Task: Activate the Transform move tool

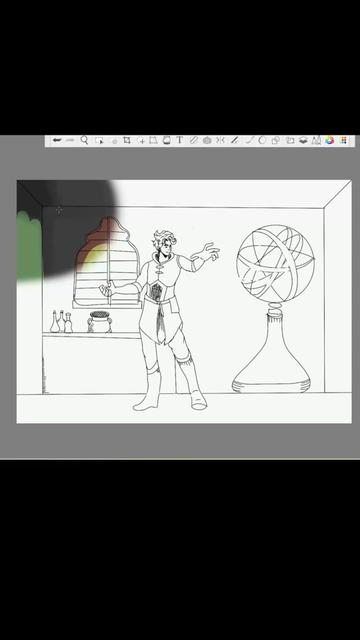Action: [141, 141]
